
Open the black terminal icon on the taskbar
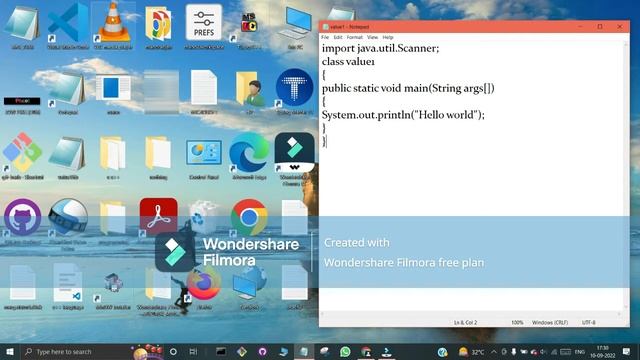click(x=221, y=351)
